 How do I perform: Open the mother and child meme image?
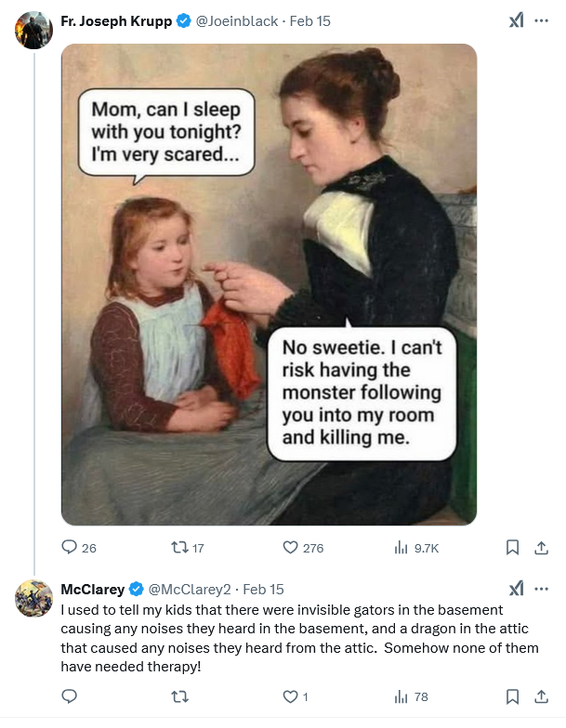click(x=269, y=284)
